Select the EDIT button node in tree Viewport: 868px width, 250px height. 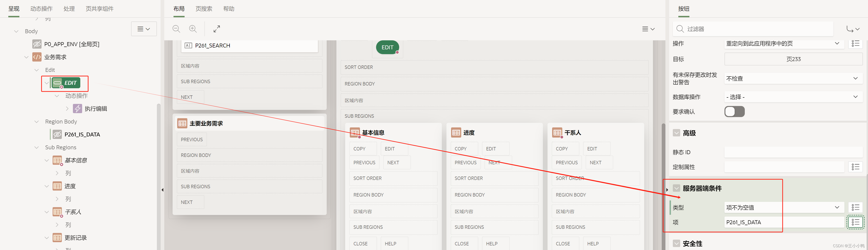pyautogui.click(x=66, y=83)
